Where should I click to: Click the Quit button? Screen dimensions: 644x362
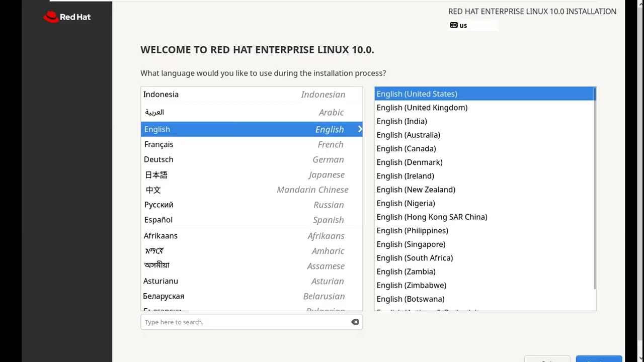click(x=547, y=359)
